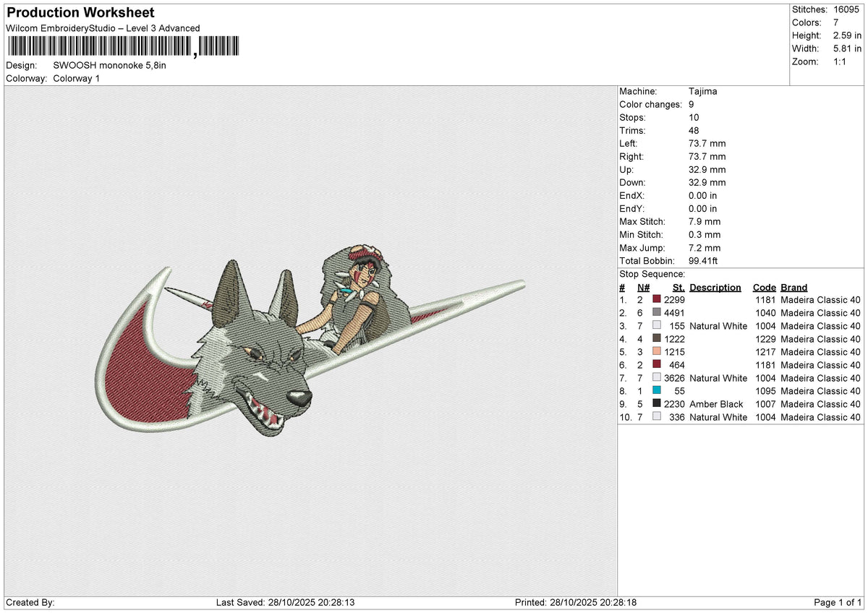Select thread code 1007 in stop 9 row
Viewport: 868px width, 613px height.
click(765, 404)
